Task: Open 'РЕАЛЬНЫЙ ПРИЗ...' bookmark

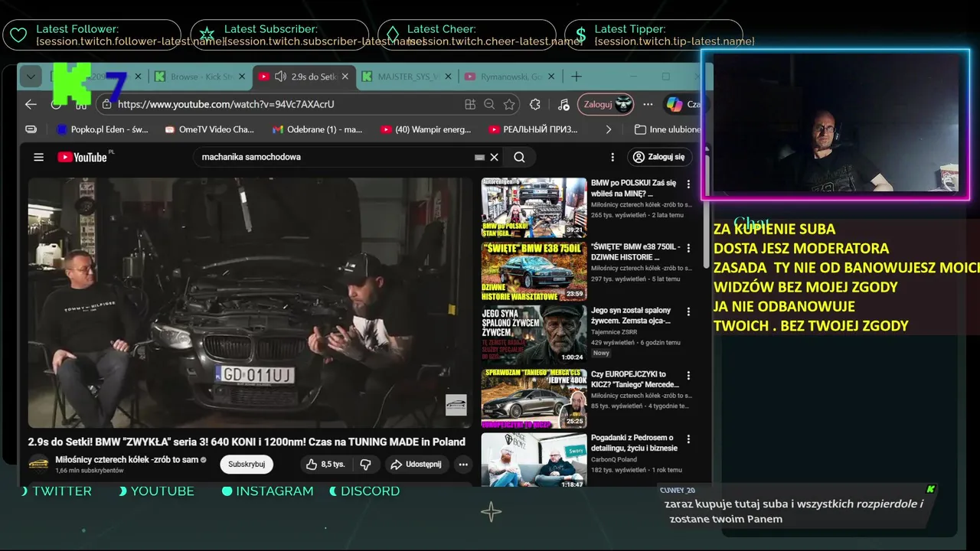Action: pos(534,129)
